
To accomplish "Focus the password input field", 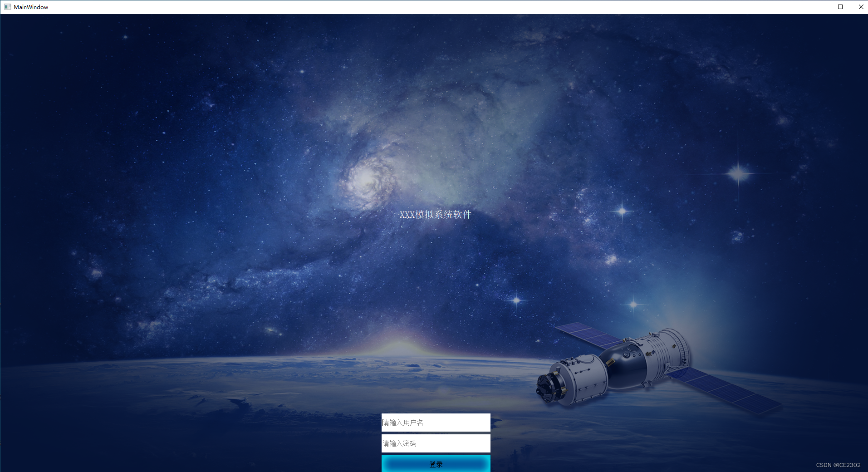I will click(436, 443).
